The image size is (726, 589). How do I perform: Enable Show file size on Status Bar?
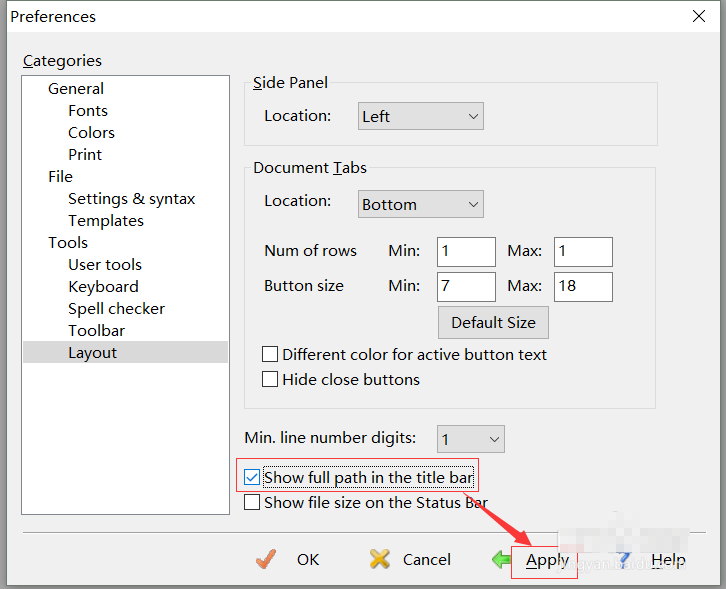coord(252,502)
